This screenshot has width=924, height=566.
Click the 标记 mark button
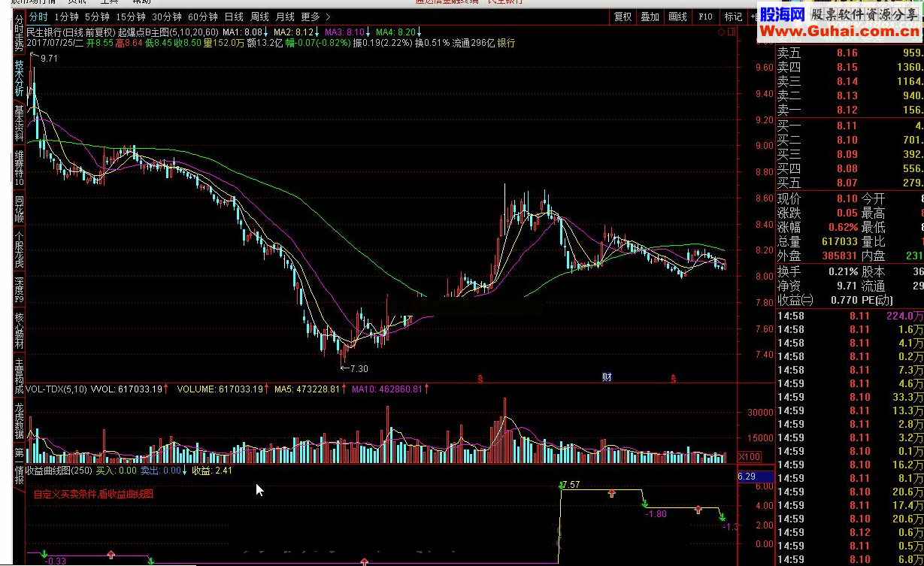(x=732, y=17)
